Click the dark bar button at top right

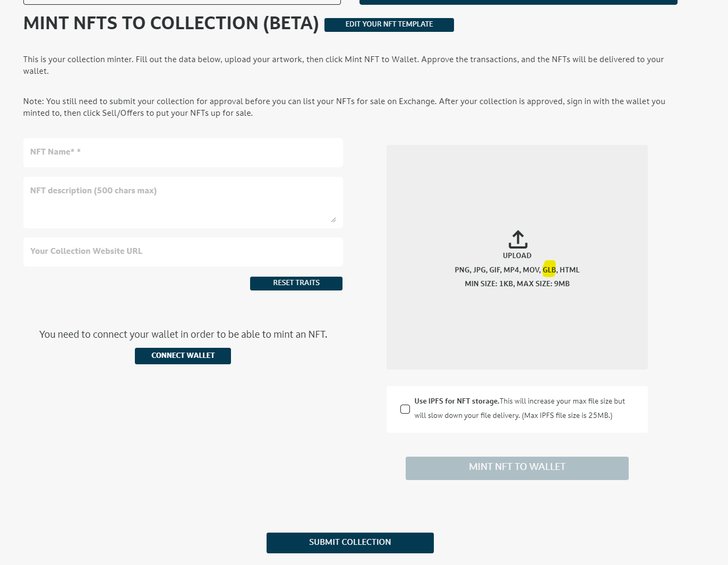(x=518, y=2)
